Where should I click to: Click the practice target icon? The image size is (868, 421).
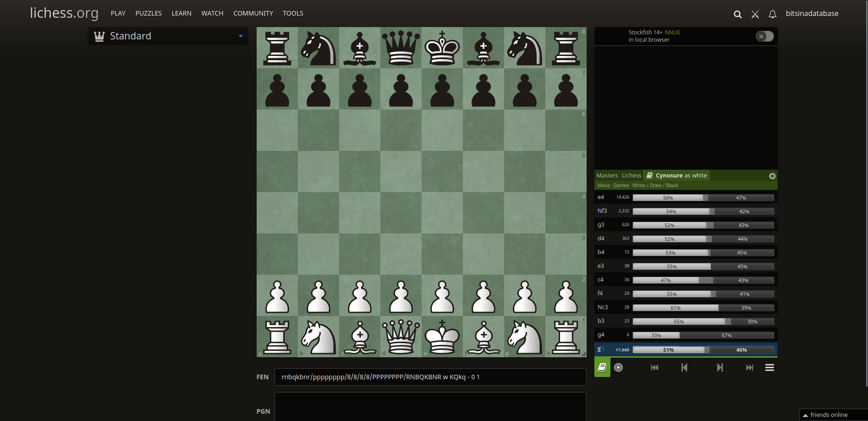click(x=618, y=367)
